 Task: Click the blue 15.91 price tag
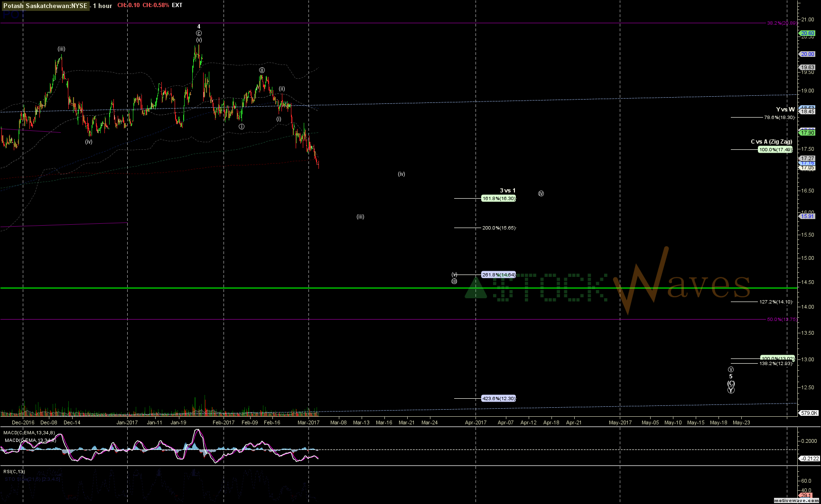[808, 216]
